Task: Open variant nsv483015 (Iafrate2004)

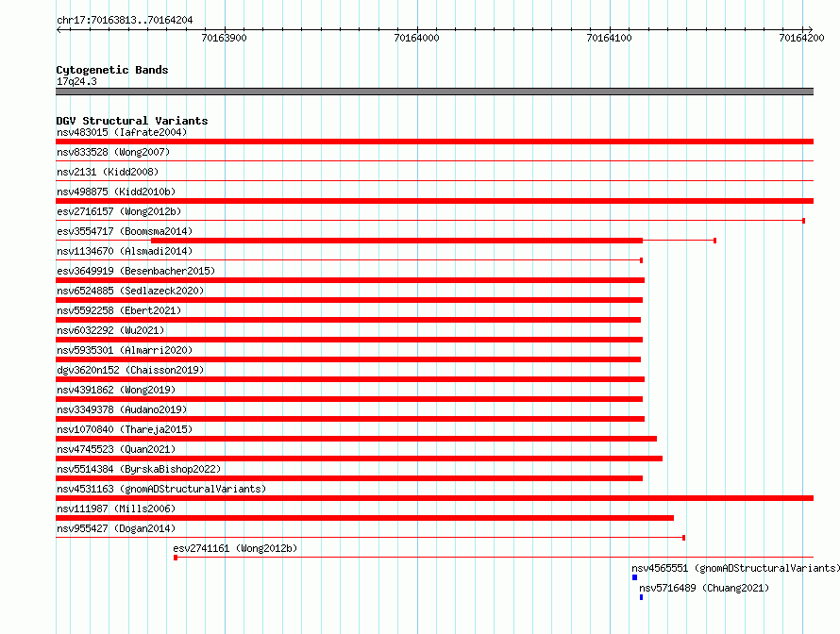Action: pos(122,132)
